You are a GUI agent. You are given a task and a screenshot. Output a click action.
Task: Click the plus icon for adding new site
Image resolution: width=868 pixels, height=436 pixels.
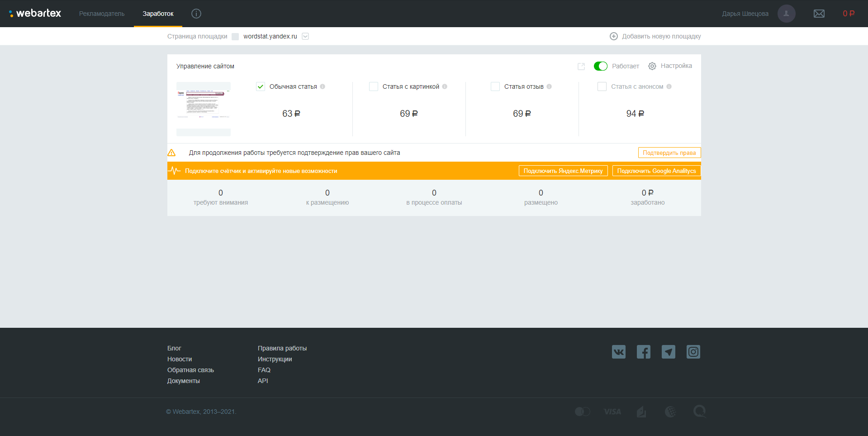(x=614, y=36)
